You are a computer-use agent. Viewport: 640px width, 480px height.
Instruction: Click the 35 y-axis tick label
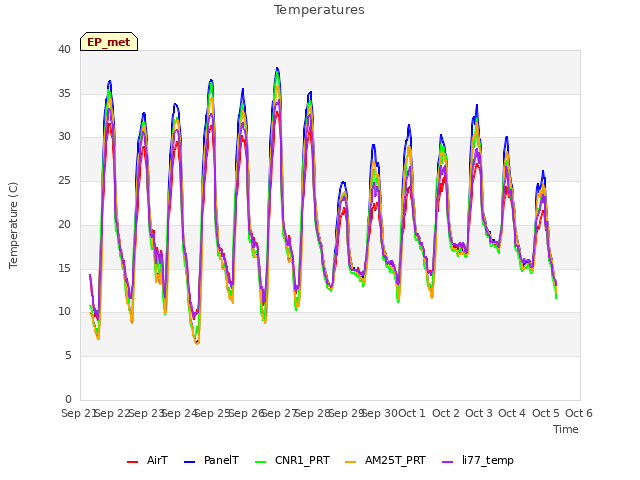click(x=64, y=94)
